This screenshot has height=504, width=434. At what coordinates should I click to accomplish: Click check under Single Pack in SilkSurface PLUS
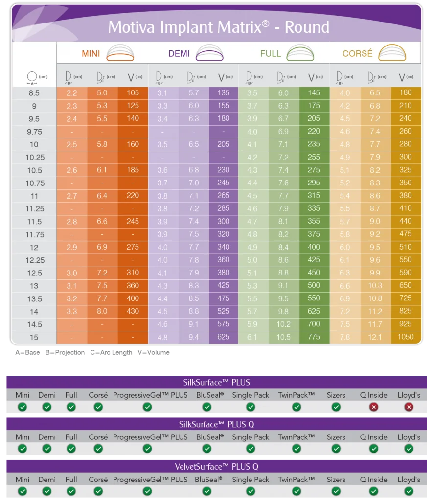coord(251,407)
